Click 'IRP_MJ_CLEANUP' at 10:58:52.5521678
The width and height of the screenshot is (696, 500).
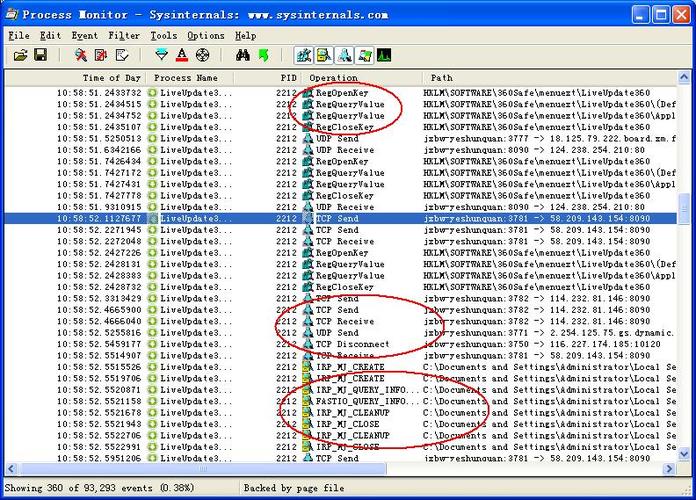352,413
